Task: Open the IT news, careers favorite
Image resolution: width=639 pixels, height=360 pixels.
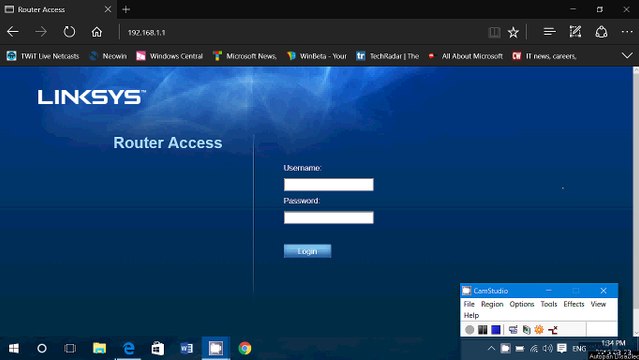Action: tap(544, 56)
